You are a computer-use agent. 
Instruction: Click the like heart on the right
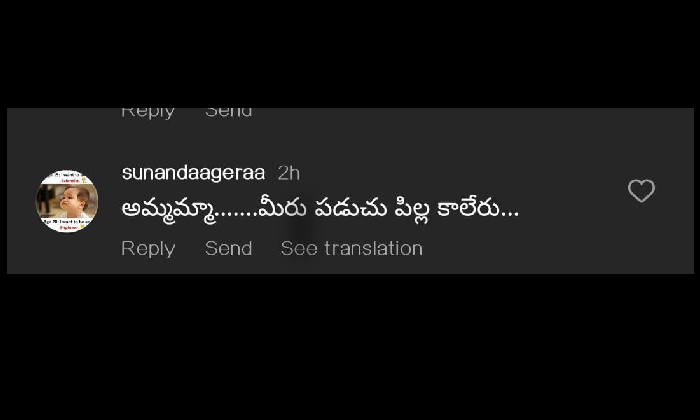click(x=642, y=191)
